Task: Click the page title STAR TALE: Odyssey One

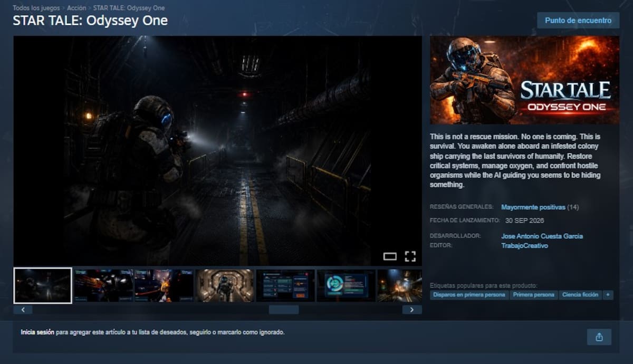Action: tap(90, 21)
